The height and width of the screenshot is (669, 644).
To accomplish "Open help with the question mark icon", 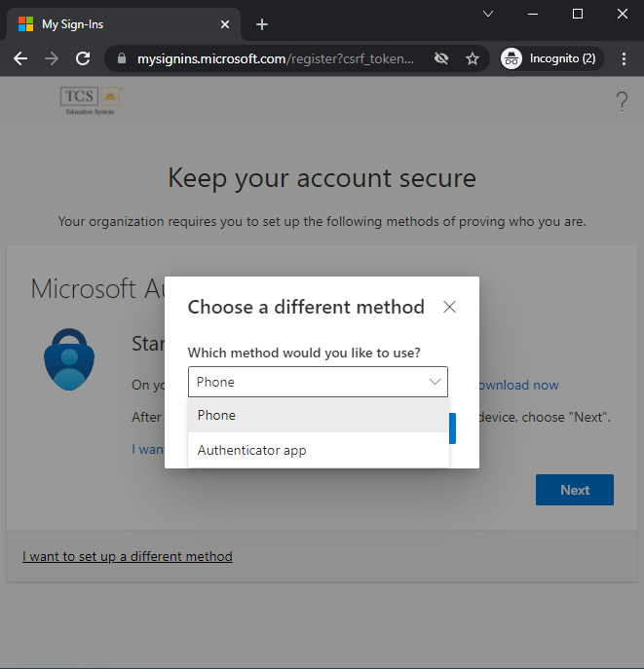I will coord(622,101).
